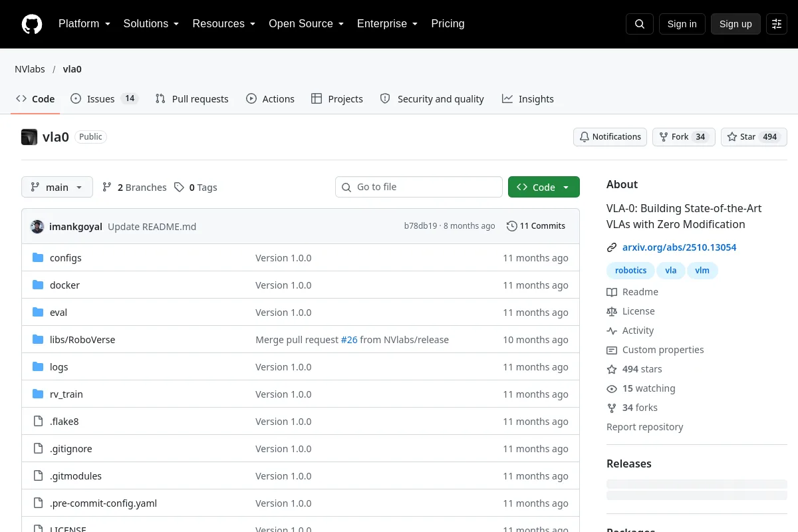Screen dimensions: 798x532
Task: Open the green Code dropdown button
Action: tap(544, 188)
